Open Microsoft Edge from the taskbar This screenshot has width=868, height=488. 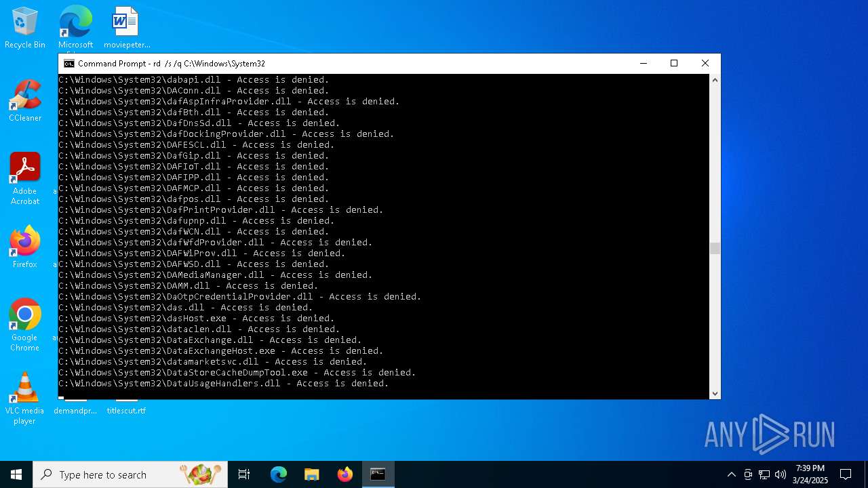279,474
